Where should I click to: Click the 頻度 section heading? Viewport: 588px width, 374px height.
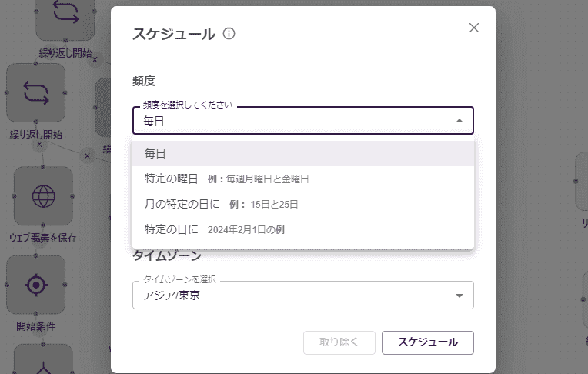144,81
